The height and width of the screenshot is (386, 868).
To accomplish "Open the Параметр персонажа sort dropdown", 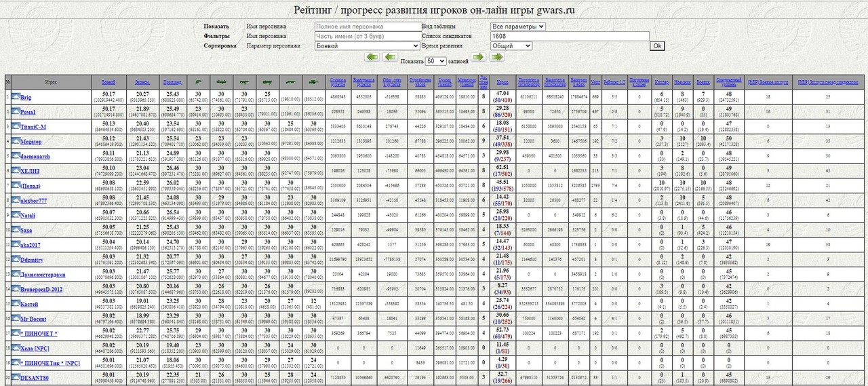I will [x=368, y=46].
